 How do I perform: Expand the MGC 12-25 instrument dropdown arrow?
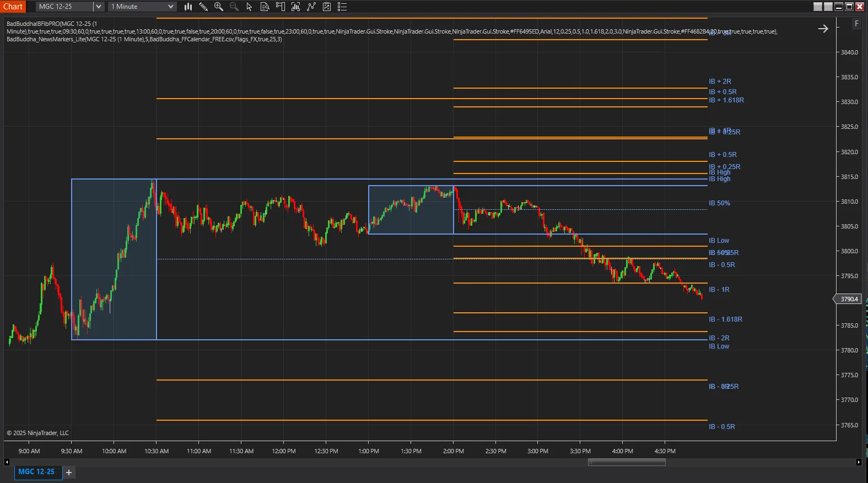[98, 7]
